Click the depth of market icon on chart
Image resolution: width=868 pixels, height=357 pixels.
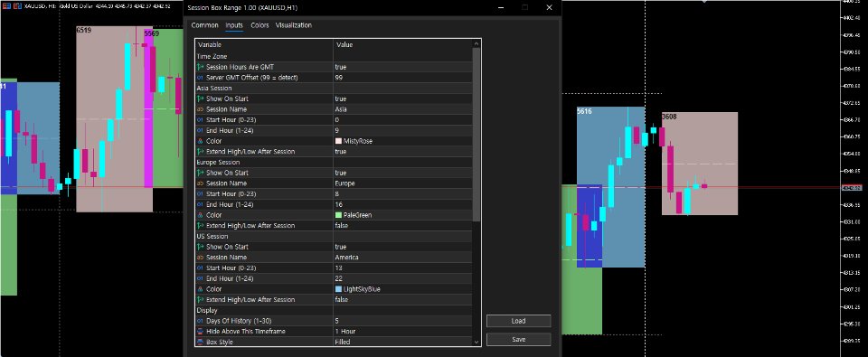[18, 6]
